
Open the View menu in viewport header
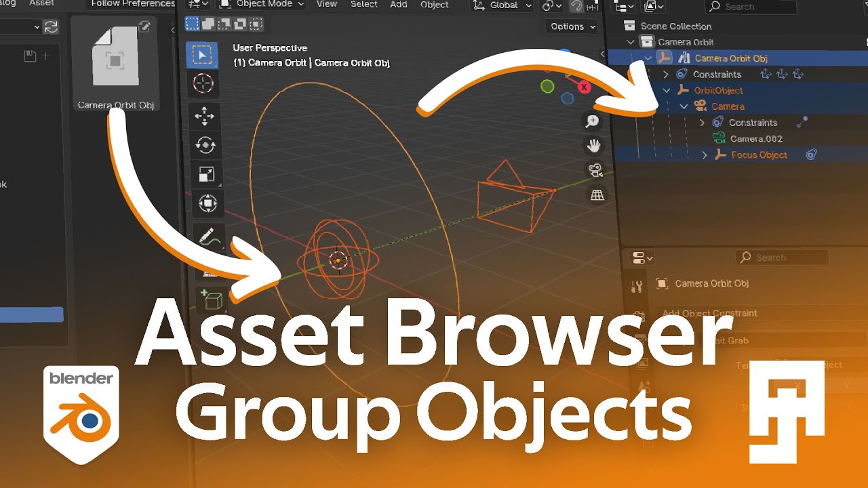327,5
